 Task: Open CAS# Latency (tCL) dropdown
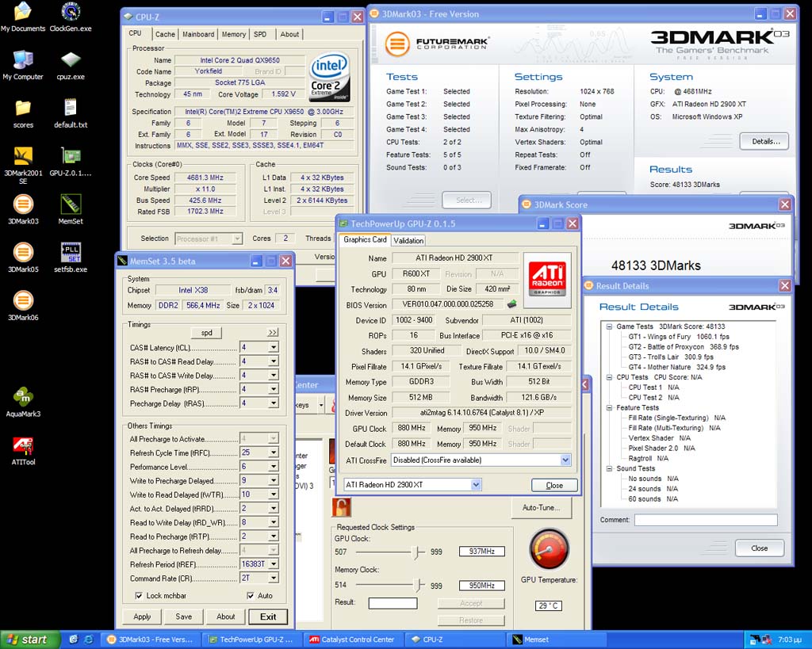pyautogui.click(x=274, y=347)
